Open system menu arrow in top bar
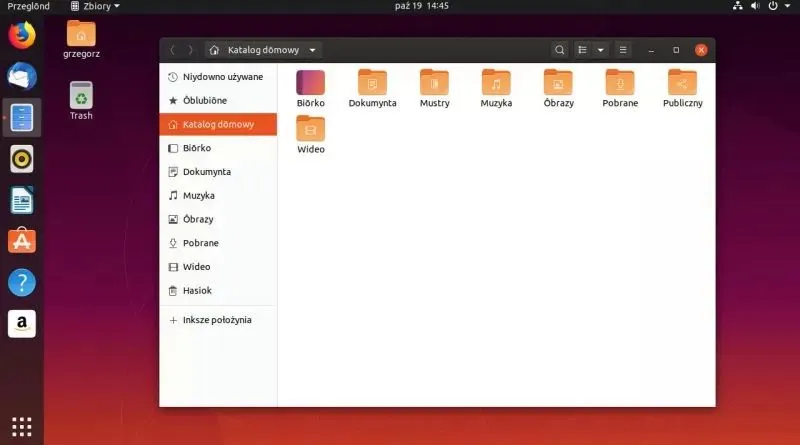 click(x=787, y=6)
